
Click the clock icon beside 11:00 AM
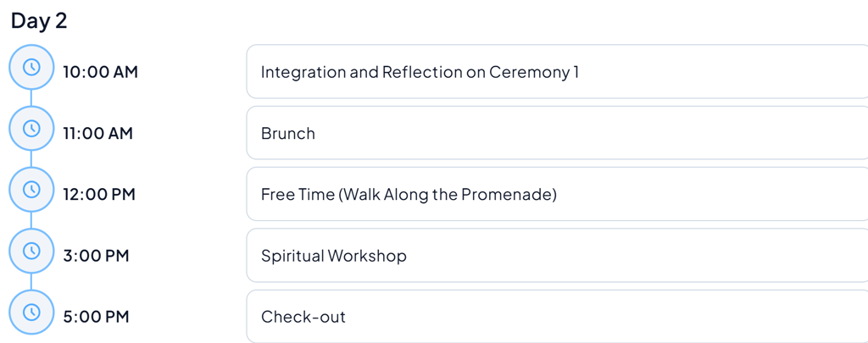coord(31,129)
